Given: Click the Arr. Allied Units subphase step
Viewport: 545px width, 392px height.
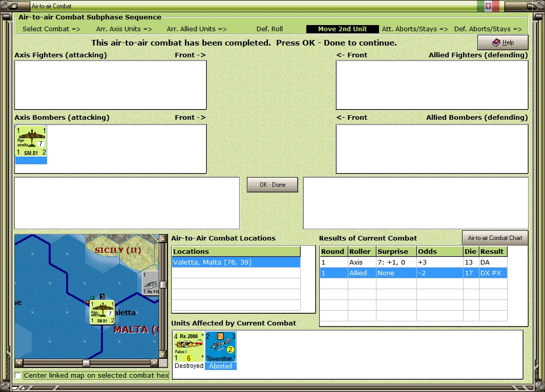Looking at the screenshot, I should (197, 29).
